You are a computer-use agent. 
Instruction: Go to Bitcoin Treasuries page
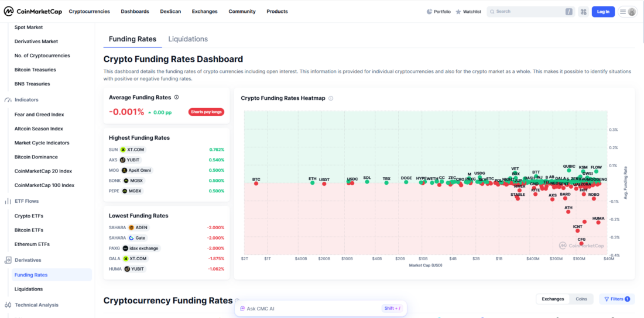[35, 70]
